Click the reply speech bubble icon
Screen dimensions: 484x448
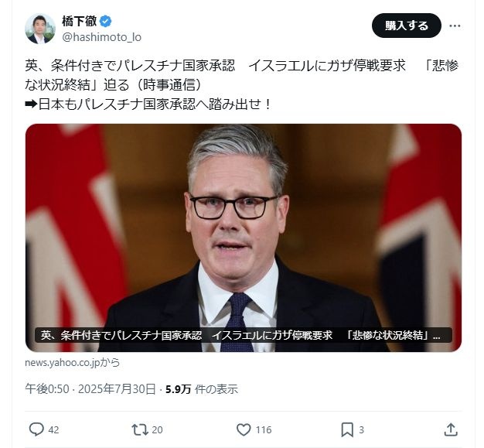coord(36,429)
